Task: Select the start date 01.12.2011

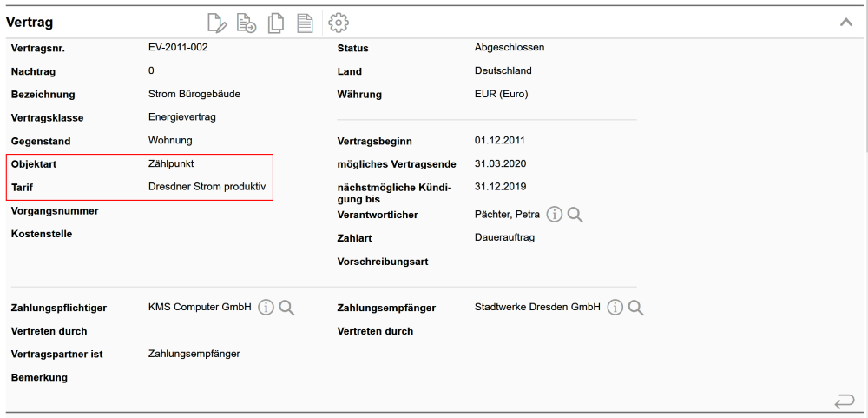Action: [x=500, y=140]
